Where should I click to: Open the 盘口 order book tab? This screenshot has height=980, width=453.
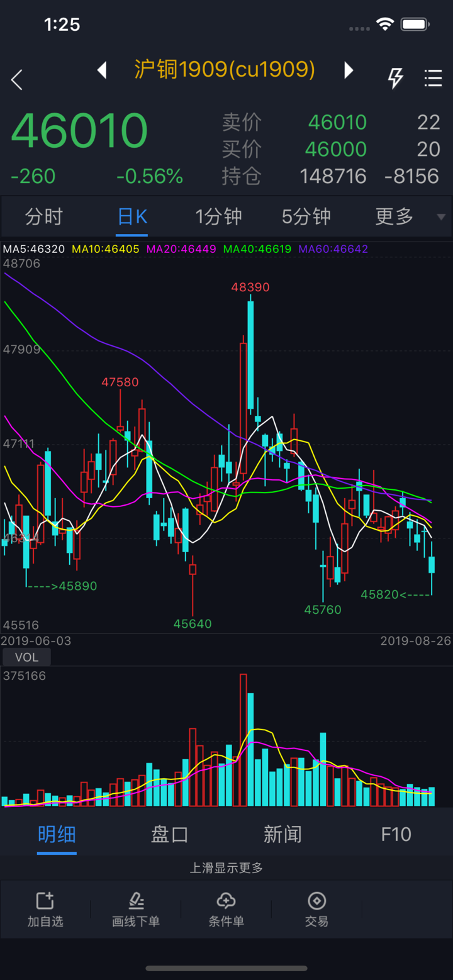click(x=169, y=835)
